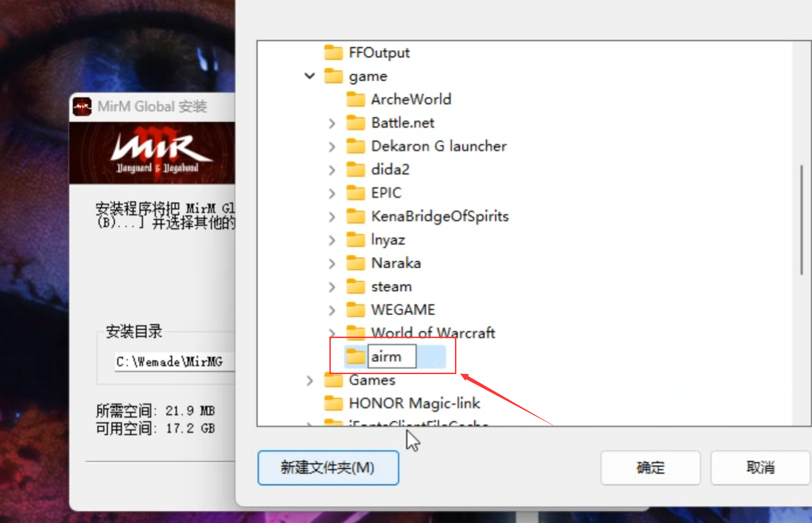The image size is (812, 523).
Task: Click the game folder icon
Action: [x=333, y=76]
